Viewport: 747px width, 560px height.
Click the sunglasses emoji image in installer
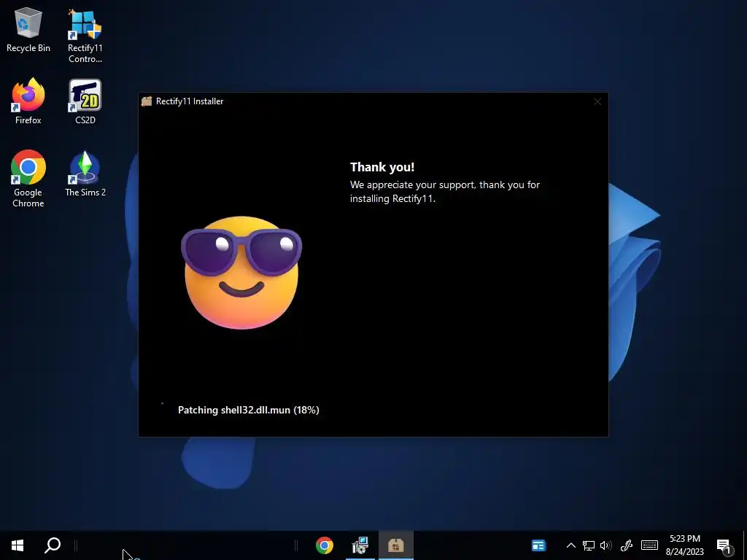click(241, 272)
